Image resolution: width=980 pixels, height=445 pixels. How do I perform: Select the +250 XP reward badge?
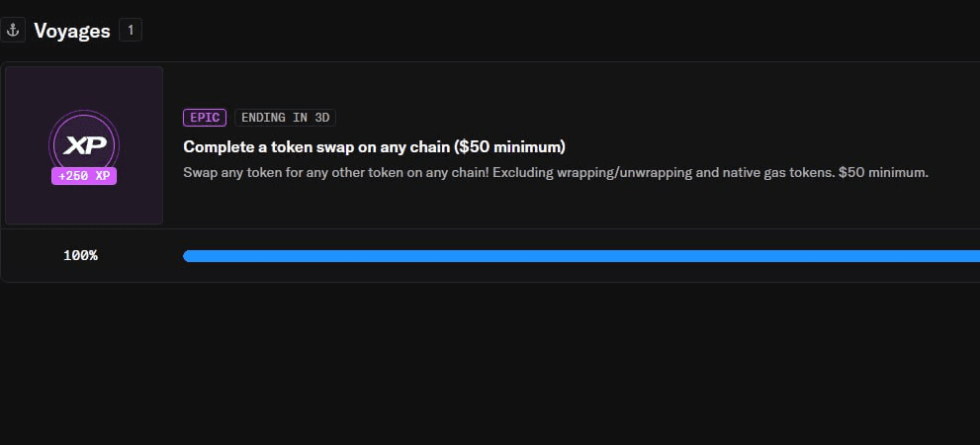coord(84,176)
